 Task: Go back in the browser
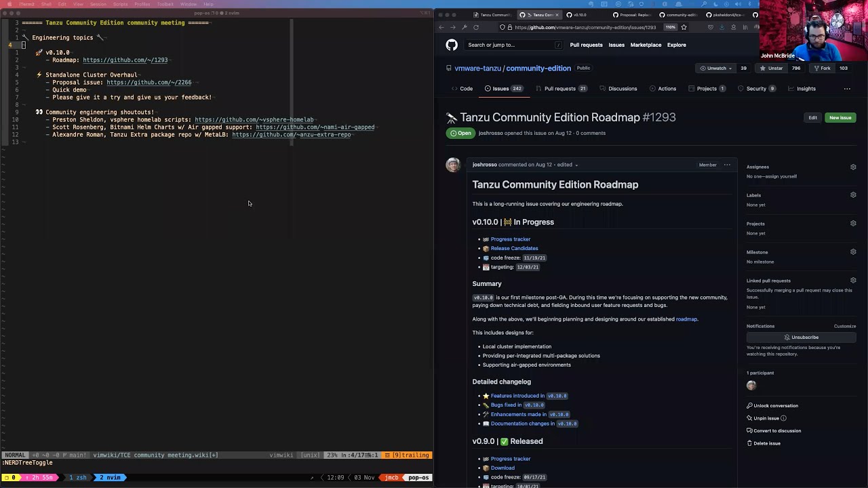tap(441, 27)
